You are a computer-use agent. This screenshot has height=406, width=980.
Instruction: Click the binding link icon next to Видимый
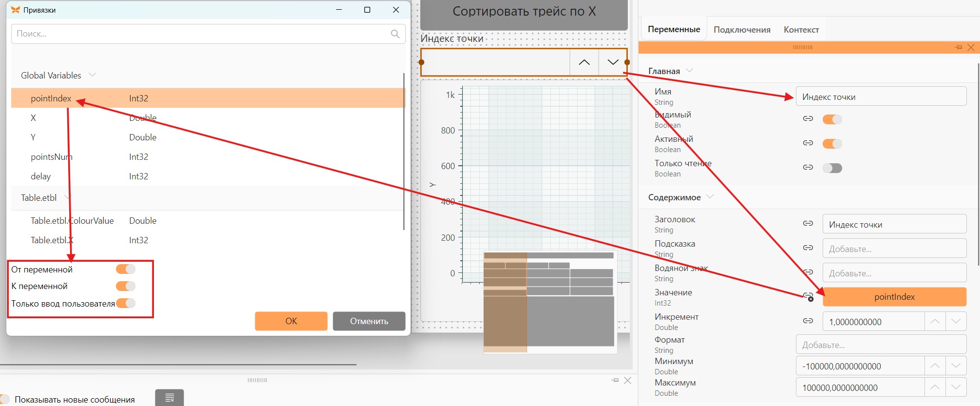[808, 118]
